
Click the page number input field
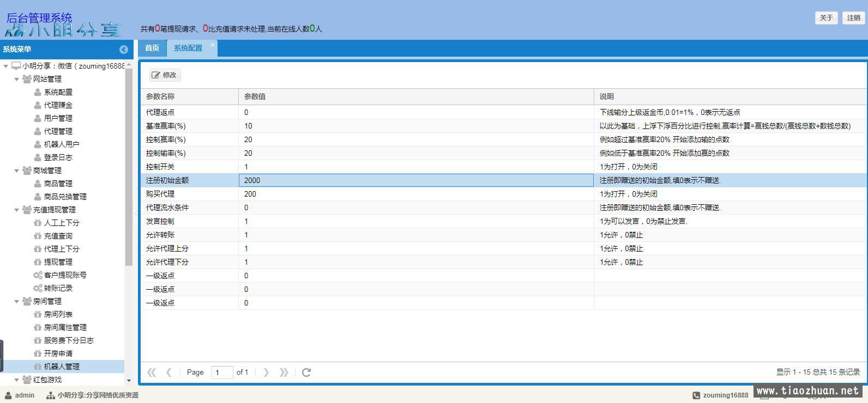(222, 373)
